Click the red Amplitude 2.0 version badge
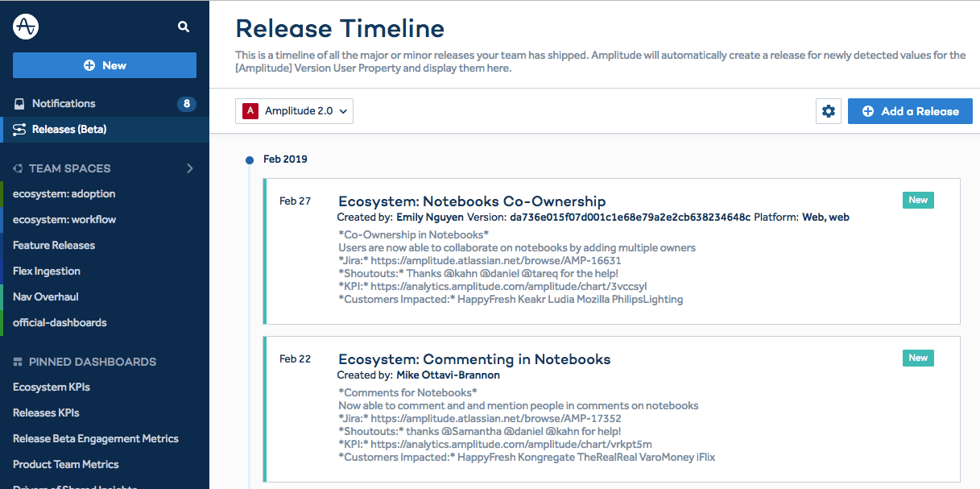The width and height of the screenshot is (980, 489). [249, 110]
